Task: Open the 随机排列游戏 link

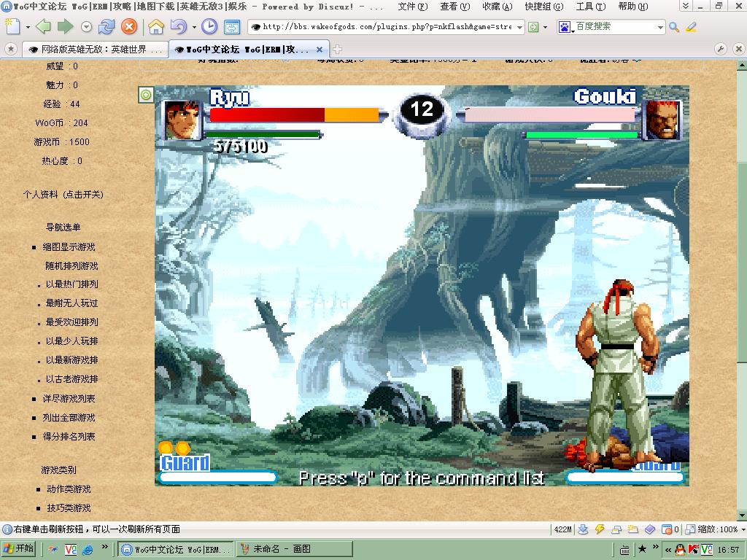Action: [71, 265]
